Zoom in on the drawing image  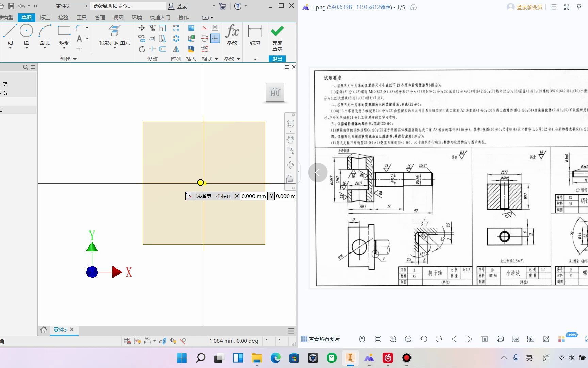[x=393, y=339]
